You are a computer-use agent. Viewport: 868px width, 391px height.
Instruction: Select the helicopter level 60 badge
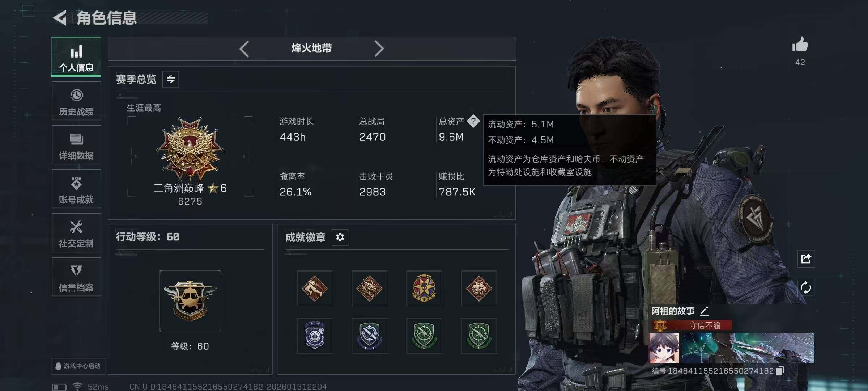(190, 301)
